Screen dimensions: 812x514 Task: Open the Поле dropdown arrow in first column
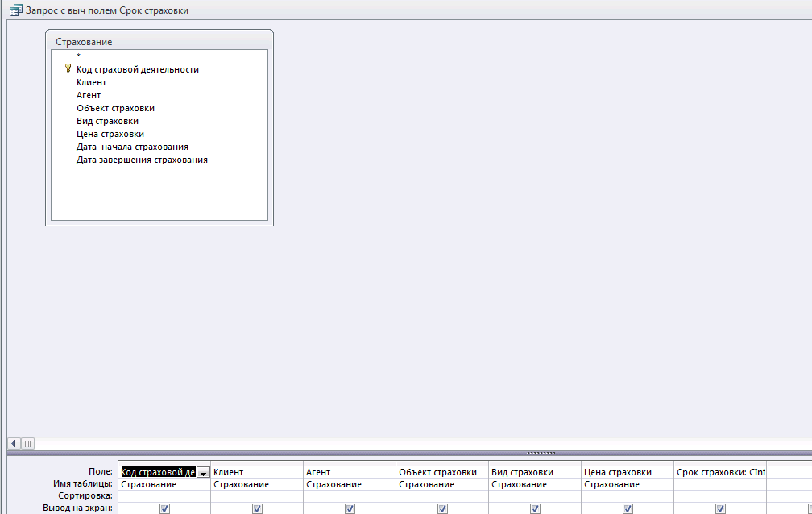[203, 473]
